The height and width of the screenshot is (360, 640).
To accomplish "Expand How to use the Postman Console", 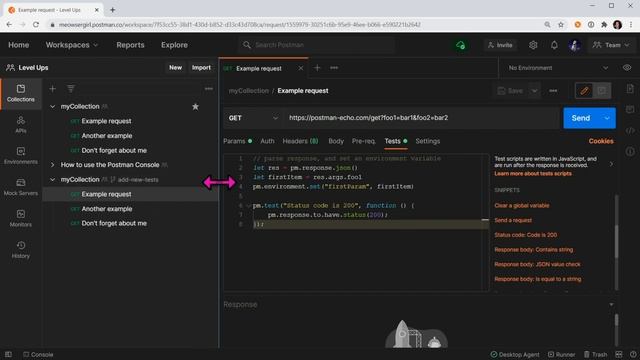I will pyautogui.click(x=52, y=165).
